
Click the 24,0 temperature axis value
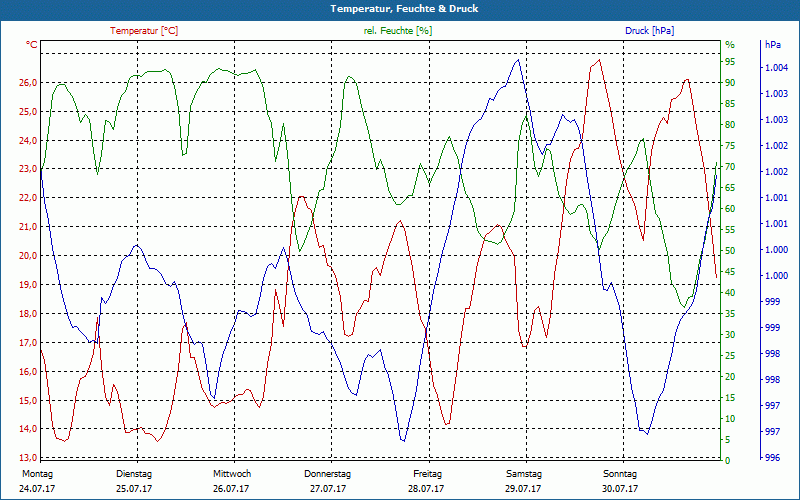[29, 140]
